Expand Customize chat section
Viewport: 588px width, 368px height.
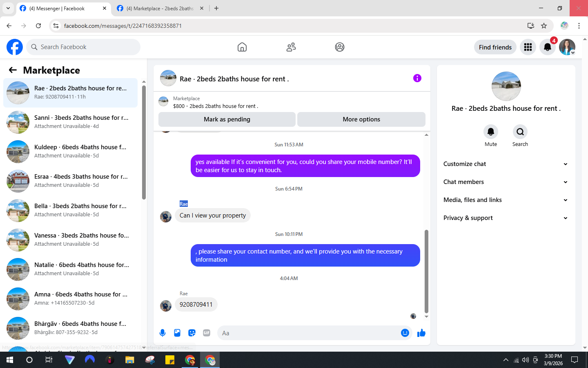pyautogui.click(x=506, y=164)
